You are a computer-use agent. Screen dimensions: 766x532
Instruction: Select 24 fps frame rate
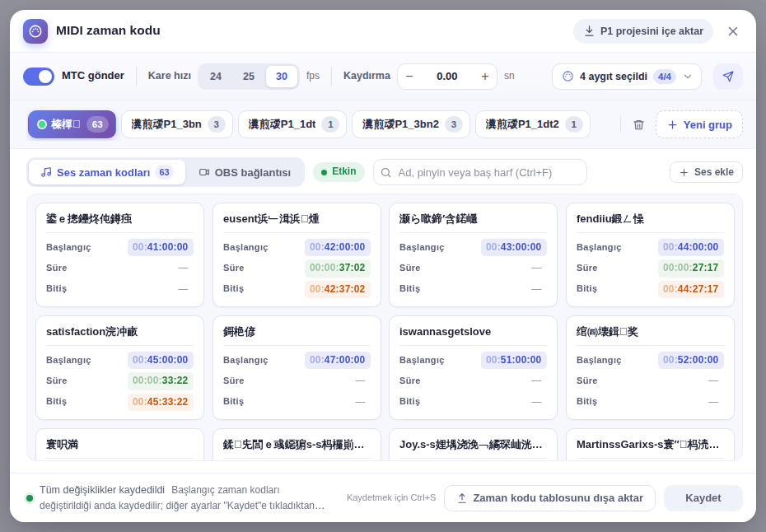click(x=216, y=77)
